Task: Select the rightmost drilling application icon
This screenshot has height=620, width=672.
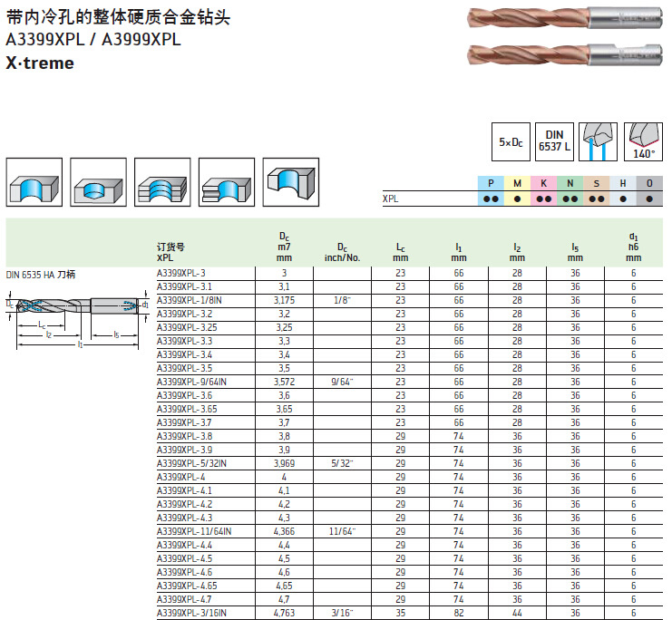Action: coord(290,185)
